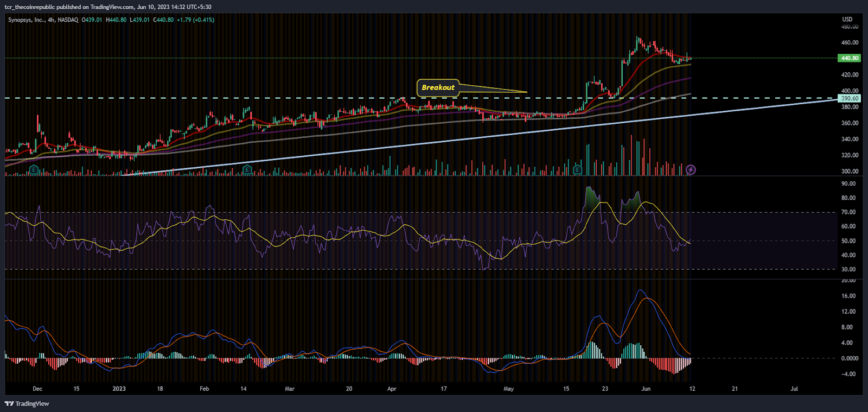Click the NASDAQ exchange label

click(x=68, y=20)
